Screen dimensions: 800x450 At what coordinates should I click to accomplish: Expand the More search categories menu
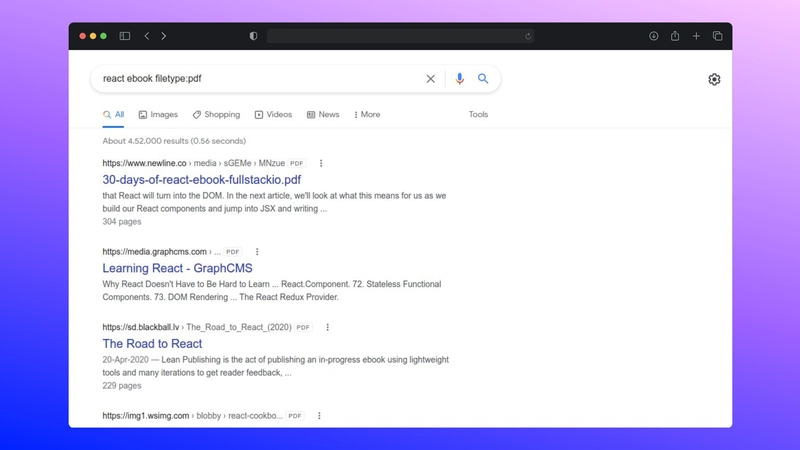point(367,115)
